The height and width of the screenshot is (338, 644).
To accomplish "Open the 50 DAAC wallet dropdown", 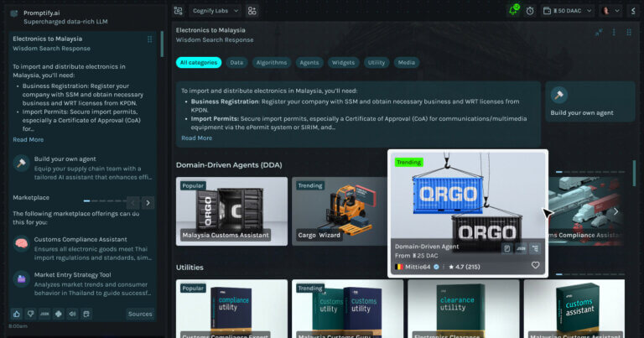I will pos(567,11).
